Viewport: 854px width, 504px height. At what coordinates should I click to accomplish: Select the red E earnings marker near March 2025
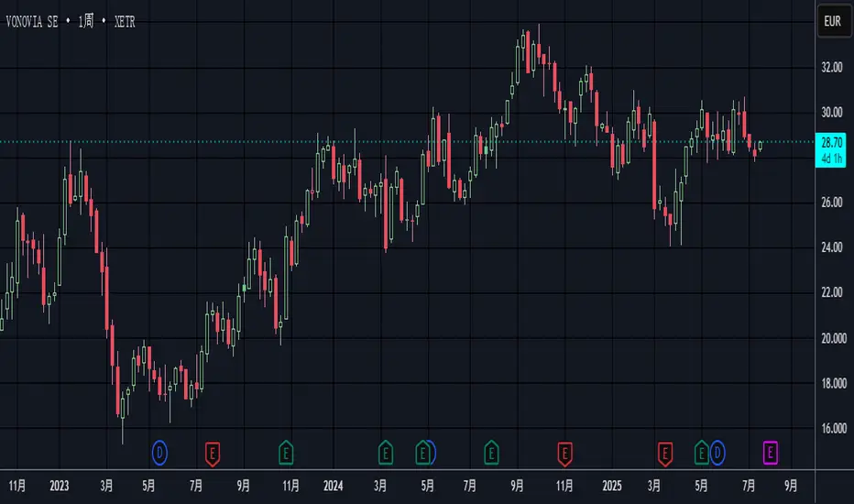(665, 451)
